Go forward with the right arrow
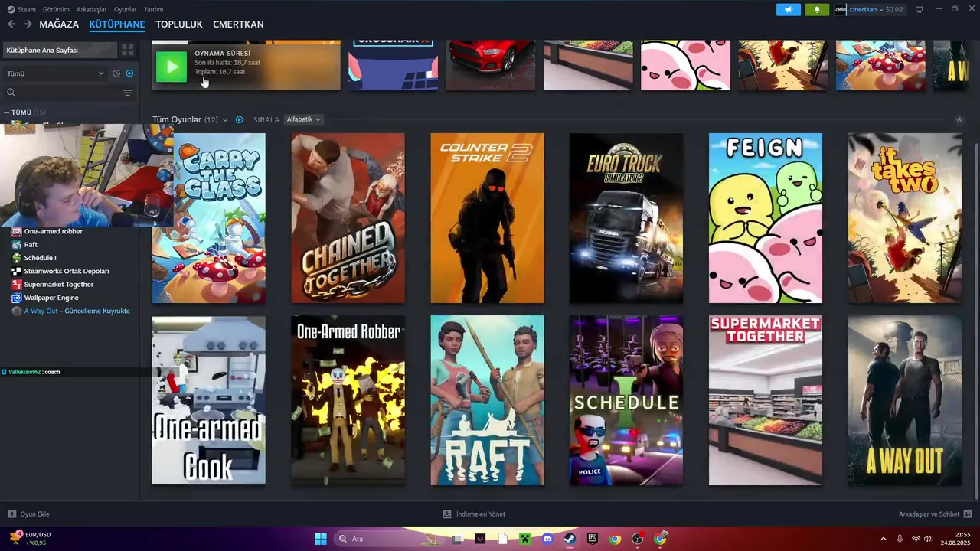Image resolution: width=980 pixels, height=551 pixels. [28, 24]
